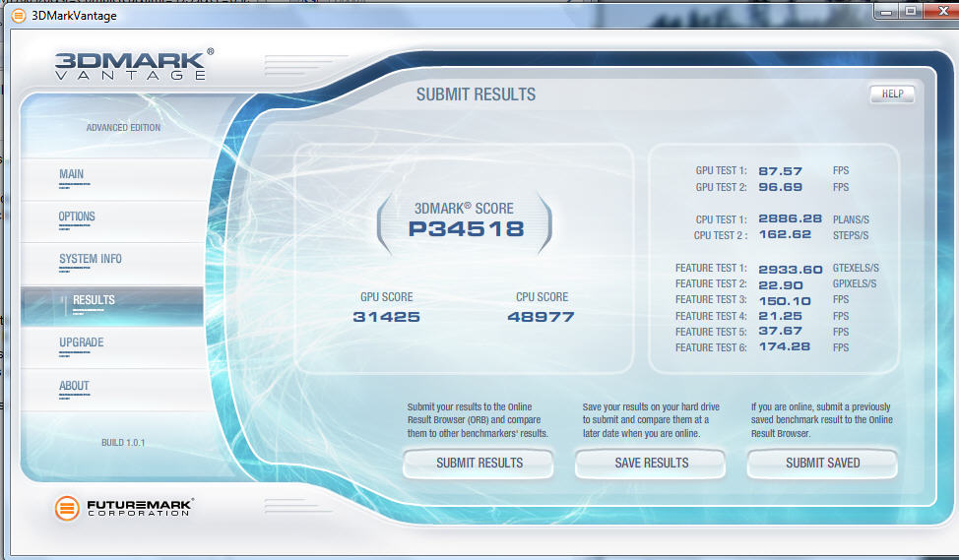Click the GPU score value 31425
Image resolution: width=959 pixels, height=560 pixels.
[x=386, y=317]
